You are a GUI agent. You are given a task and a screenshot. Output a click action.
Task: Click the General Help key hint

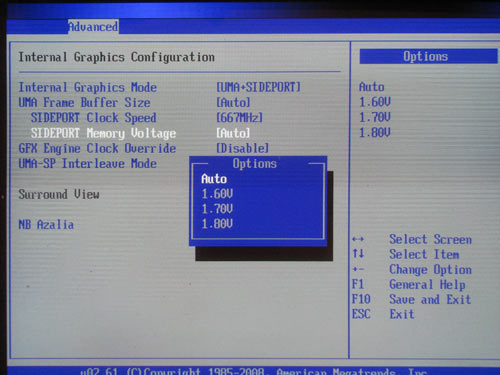tap(427, 284)
